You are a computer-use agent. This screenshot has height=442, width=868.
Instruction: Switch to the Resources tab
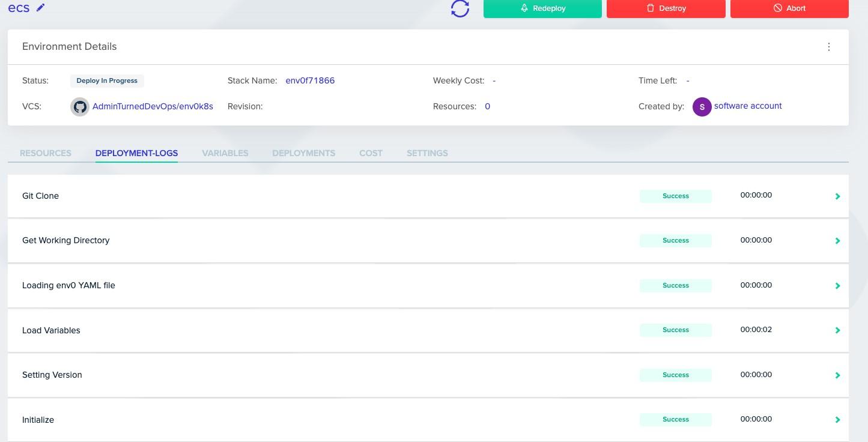pos(46,153)
